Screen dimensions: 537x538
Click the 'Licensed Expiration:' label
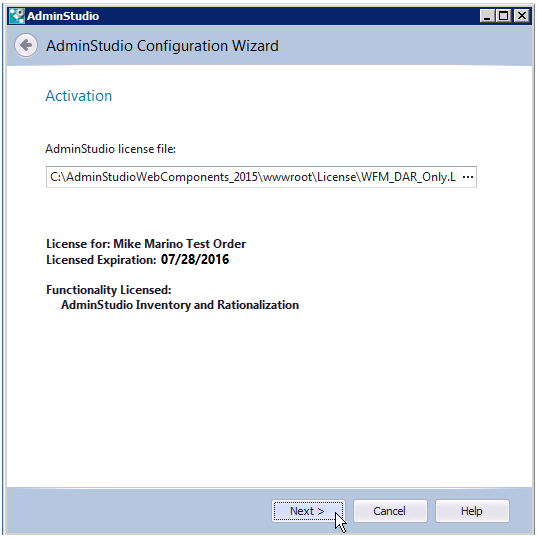[x=101, y=260]
